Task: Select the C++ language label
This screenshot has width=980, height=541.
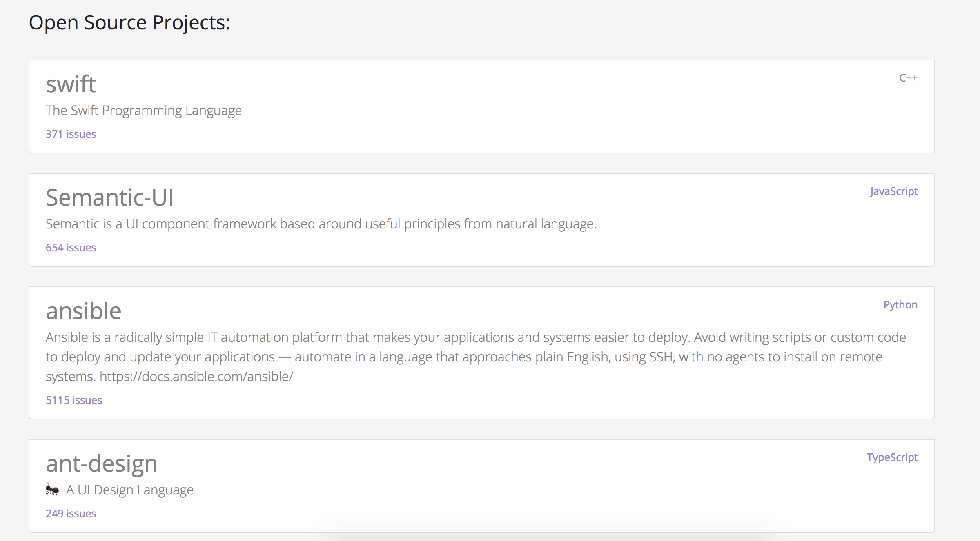Action: click(908, 78)
